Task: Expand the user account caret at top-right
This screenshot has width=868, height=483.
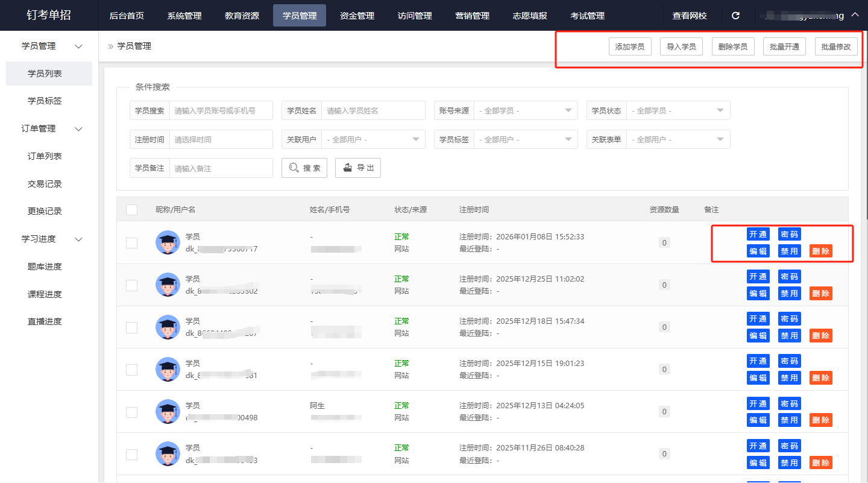Action: (855, 15)
